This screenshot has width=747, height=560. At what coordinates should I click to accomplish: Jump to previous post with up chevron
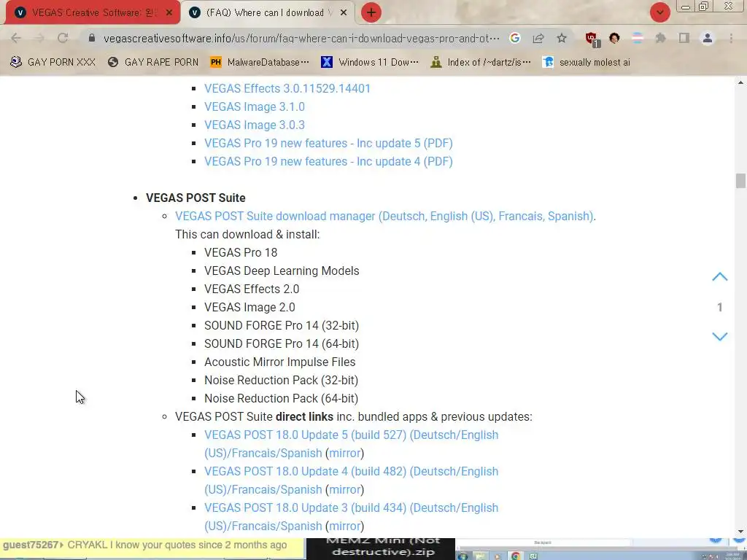point(720,276)
